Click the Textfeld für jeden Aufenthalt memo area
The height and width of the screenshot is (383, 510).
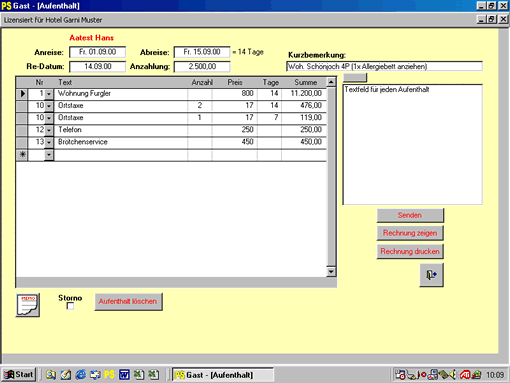[x=413, y=144]
